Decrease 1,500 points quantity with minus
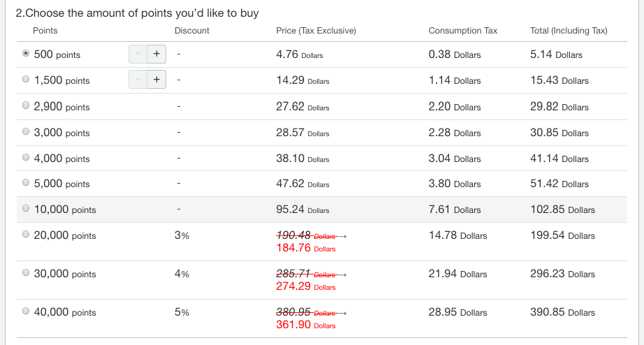The width and height of the screenshot is (644, 345). [138, 80]
